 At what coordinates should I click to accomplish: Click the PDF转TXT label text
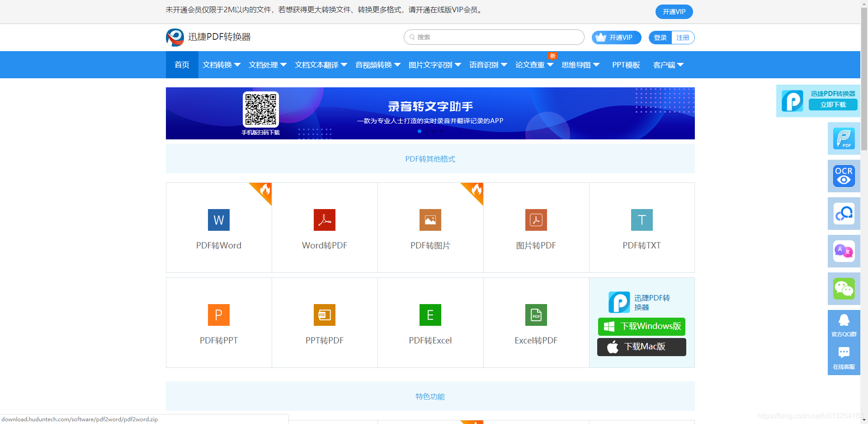(x=642, y=245)
